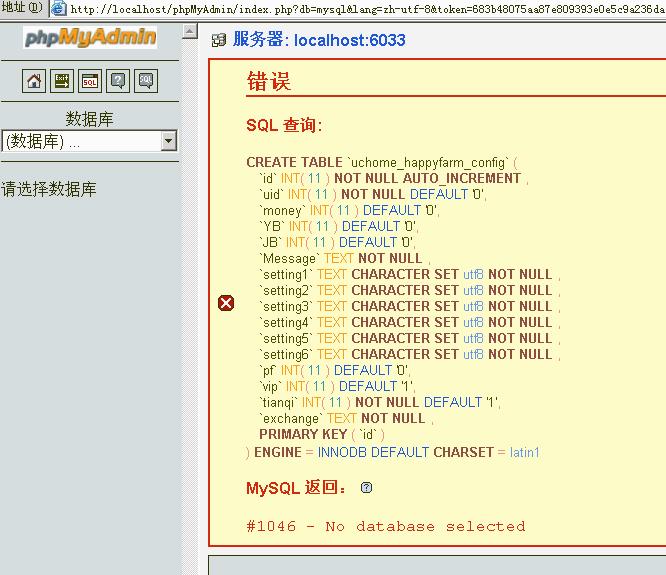Click the PRIMARY KEY (`id`) line
The height and width of the screenshot is (575, 666).
(322, 434)
